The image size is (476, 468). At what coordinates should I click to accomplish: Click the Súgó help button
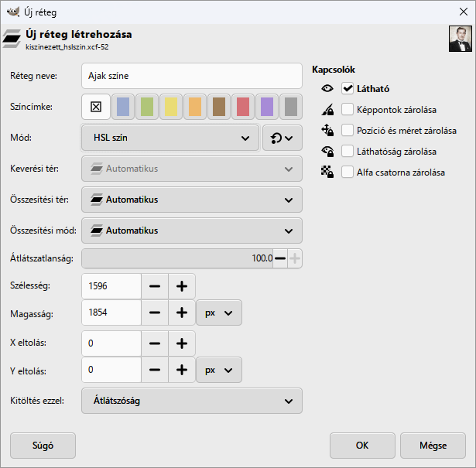click(x=43, y=446)
